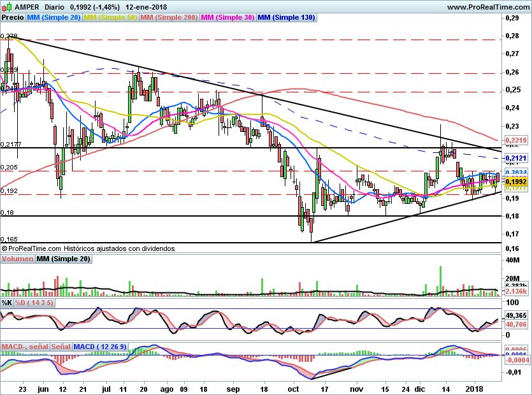Click MM (Simple 20) in volume panel
532x395 pixels.
tap(63, 259)
